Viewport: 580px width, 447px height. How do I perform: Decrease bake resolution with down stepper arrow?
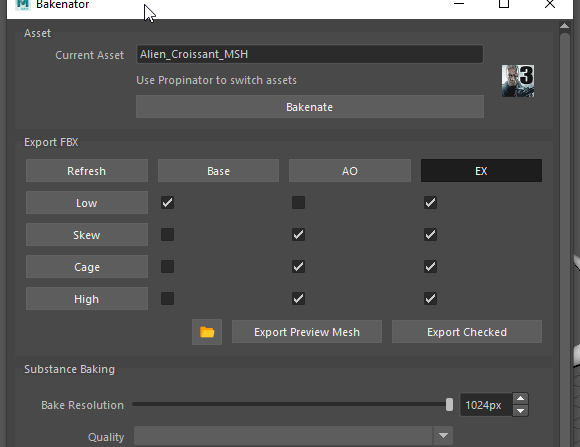(x=520, y=410)
